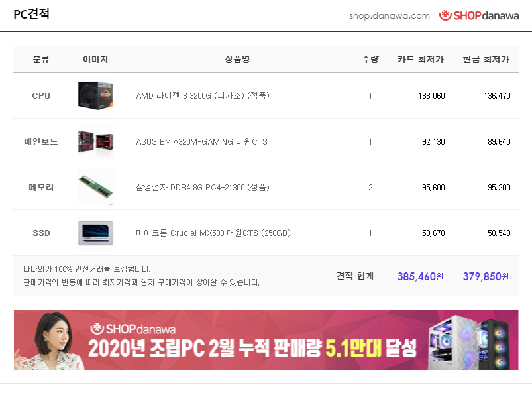
Task: Open ASUS EX A320M-GAMING product name
Action: click(x=201, y=142)
